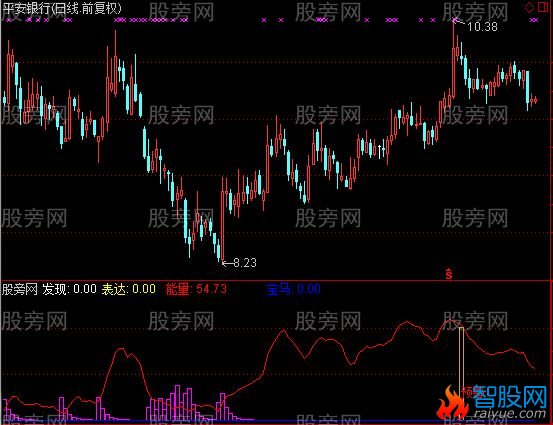Click the indicator name 股旁网

point(20,289)
